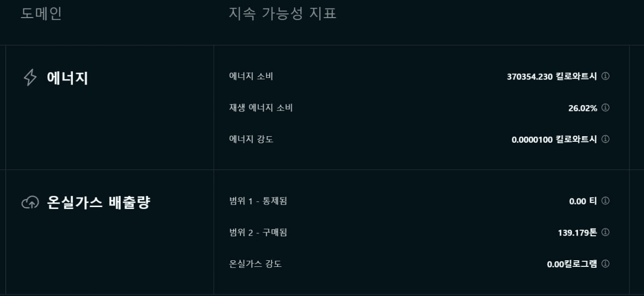Open info icon for 온실가스 강도
This screenshot has height=296, width=644.
click(x=605, y=264)
